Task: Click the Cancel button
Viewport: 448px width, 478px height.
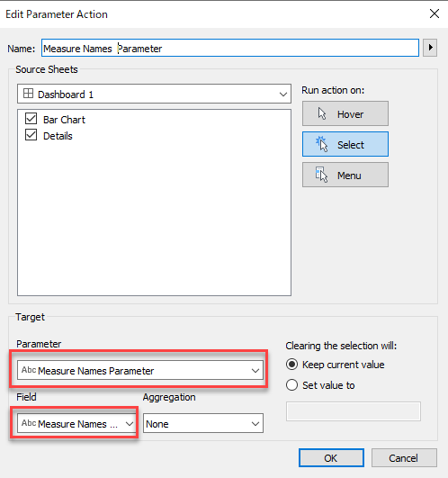Action: click(x=404, y=458)
